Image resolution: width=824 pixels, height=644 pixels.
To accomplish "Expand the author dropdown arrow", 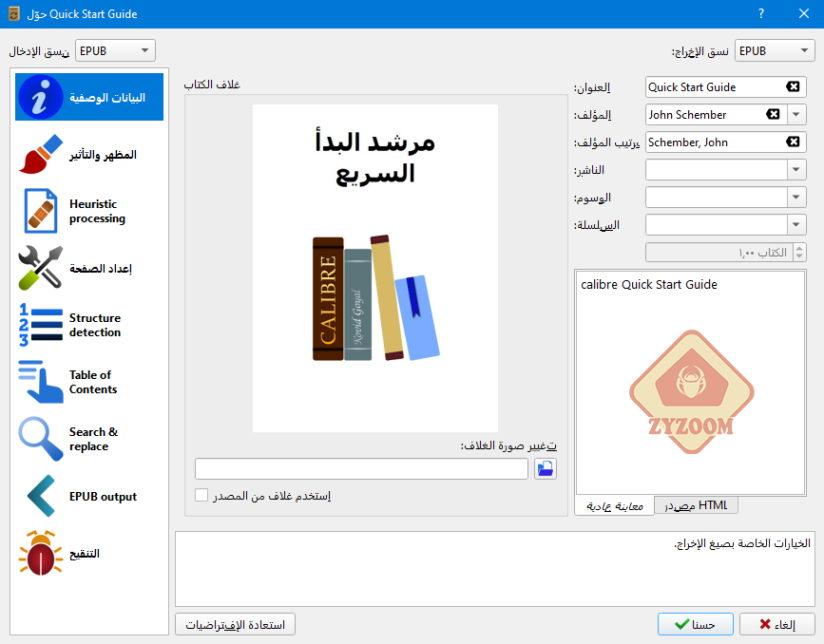I will 796,114.
